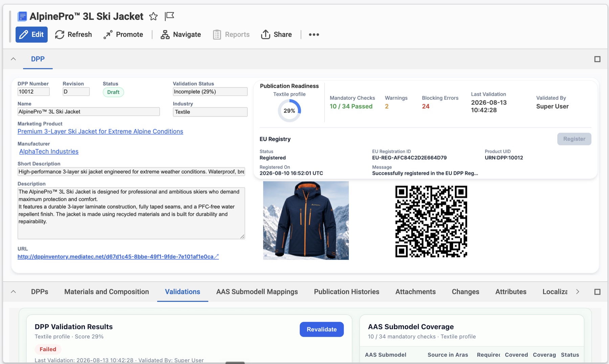Click the Status column header in coverage table

(x=570, y=355)
